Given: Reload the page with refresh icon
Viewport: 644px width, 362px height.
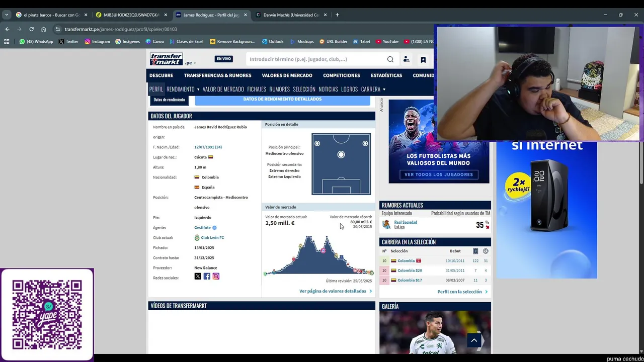Looking at the screenshot, I should pos(31,29).
